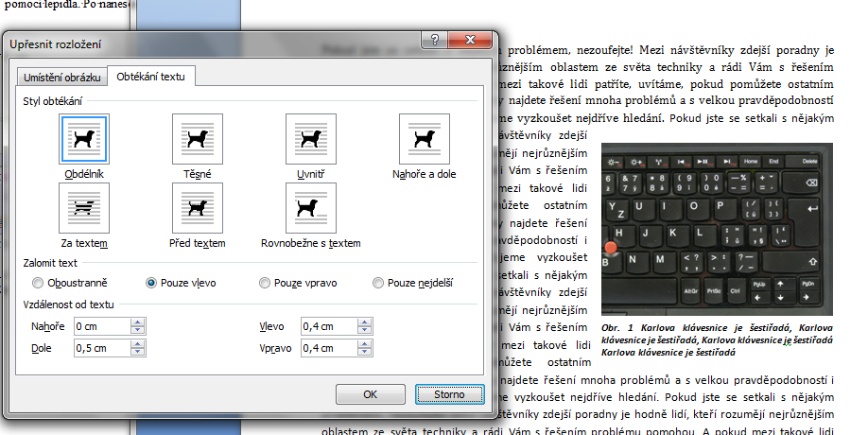Pick the Uvnitř wrapping style icon
Image resolution: width=868 pixels, height=435 pixels.
pyautogui.click(x=311, y=139)
